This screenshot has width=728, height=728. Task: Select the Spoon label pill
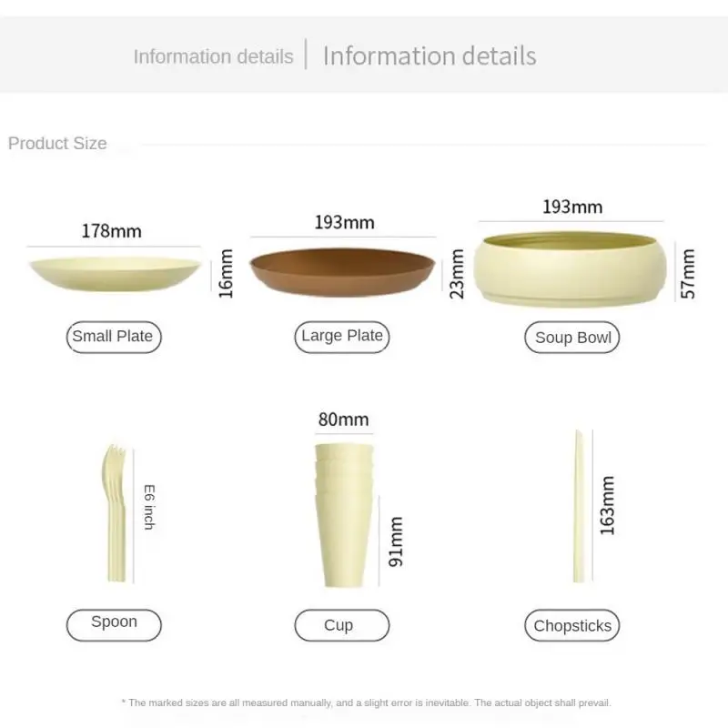coord(115,623)
